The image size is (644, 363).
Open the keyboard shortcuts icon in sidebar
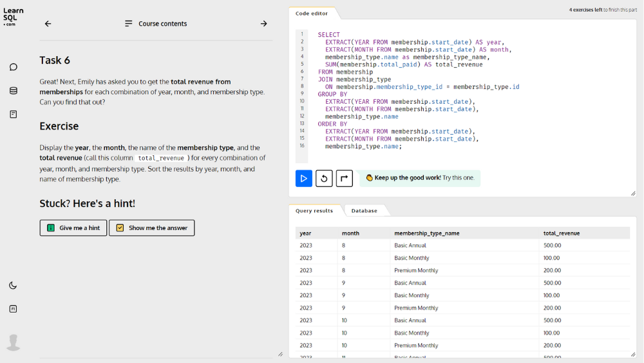point(13,309)
